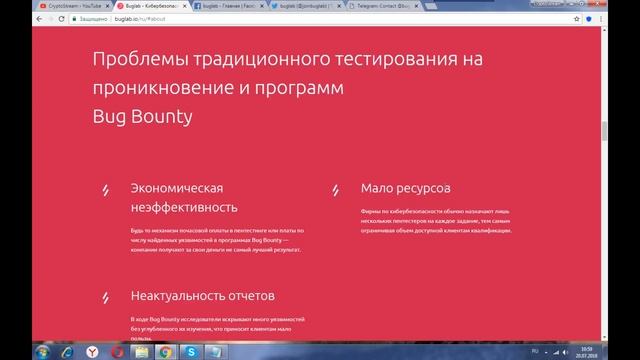
Task: Close the Telegram Contact tab
Action: (416, 6)
